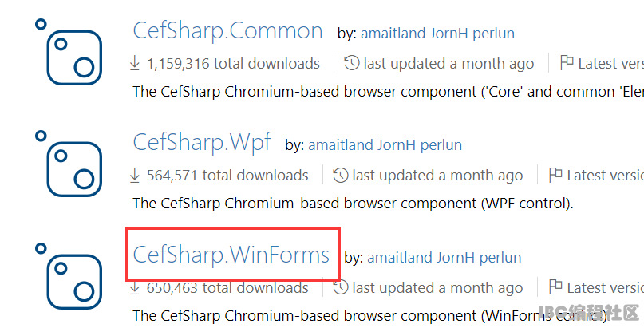
Task: Click flag icon in CefSharp.Common row
Action: point(567,62)
